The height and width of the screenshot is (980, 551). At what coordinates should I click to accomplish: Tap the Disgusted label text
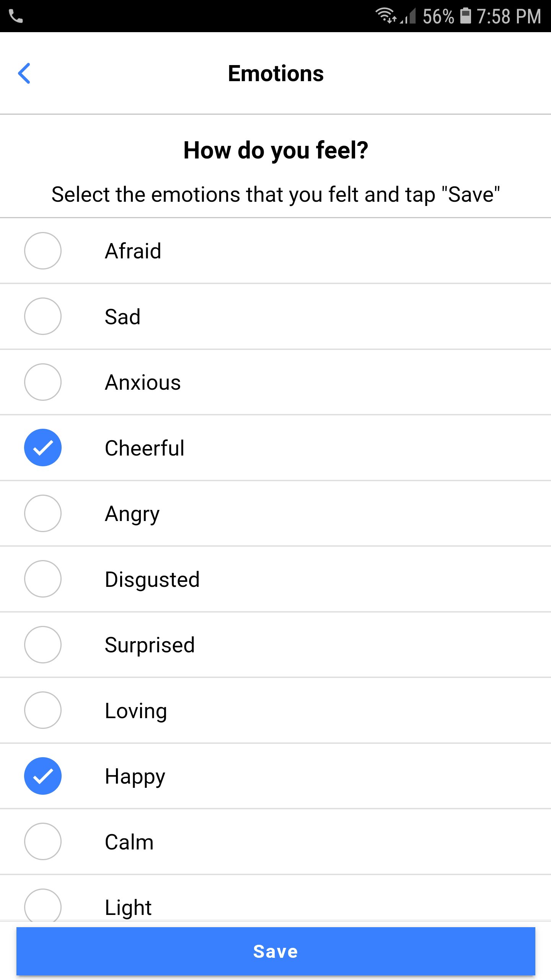click(x=152, y=579)
